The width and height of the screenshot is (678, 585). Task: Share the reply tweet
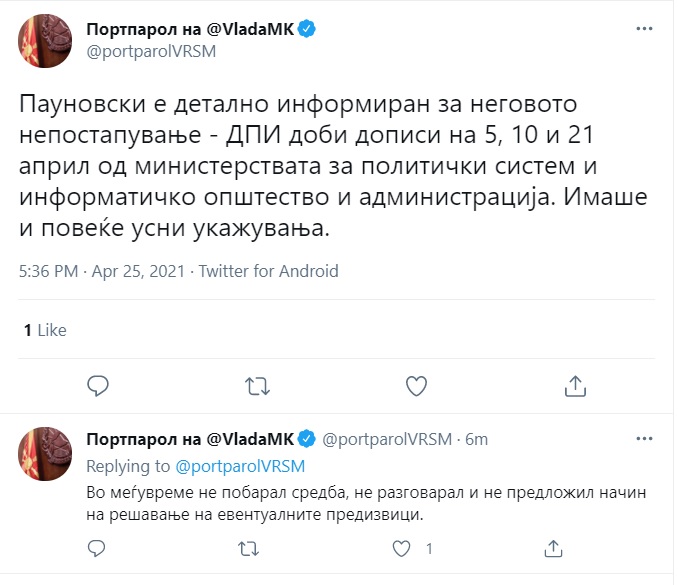tap(553, 549)
